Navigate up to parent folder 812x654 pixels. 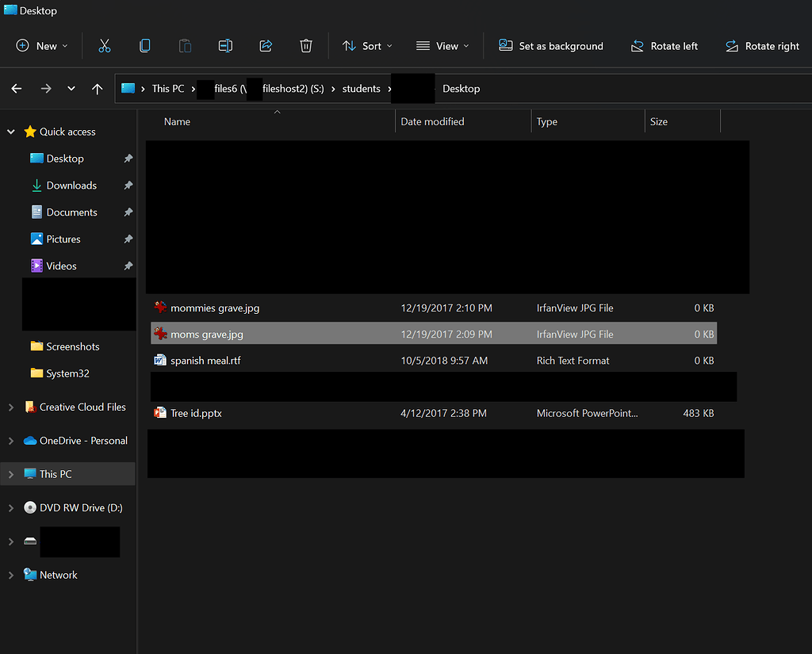97,88
